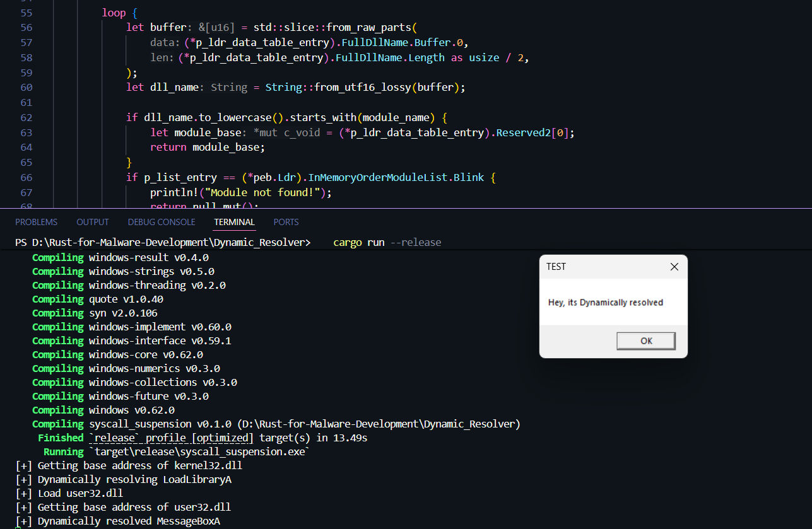Switch to the PROBLEMS panel tab
This screenshot has width=812, height=529.
point(36,222)
